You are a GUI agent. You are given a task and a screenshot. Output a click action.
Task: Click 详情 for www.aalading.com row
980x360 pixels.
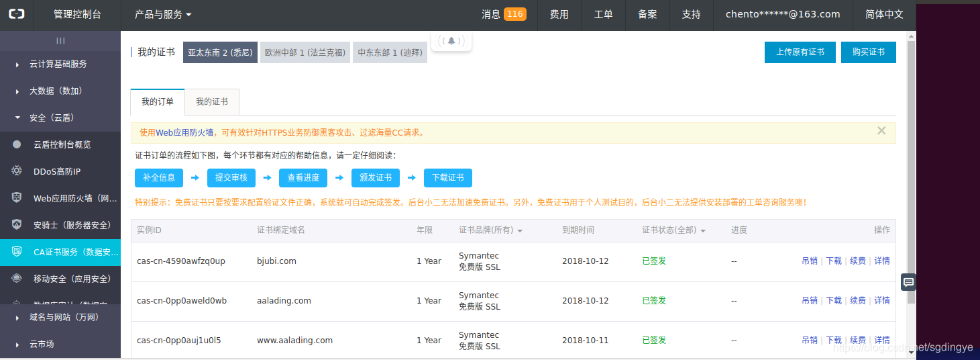882,340
